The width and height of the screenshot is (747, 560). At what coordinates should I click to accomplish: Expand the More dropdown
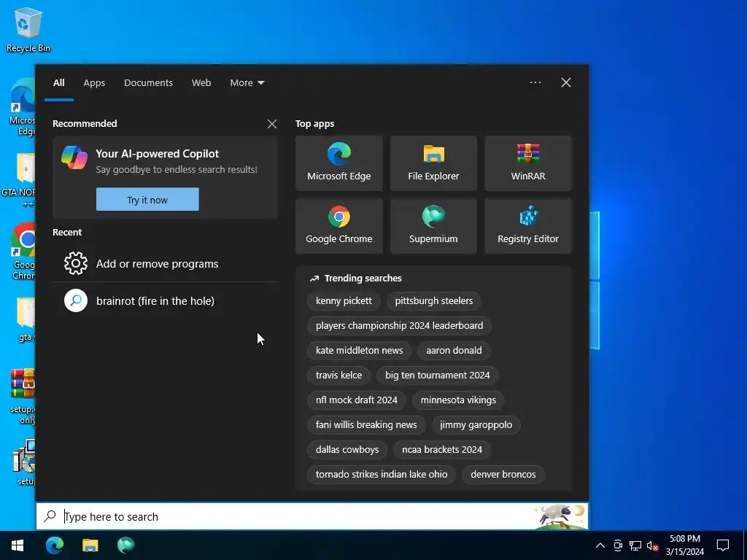click(x=247, y=82)
